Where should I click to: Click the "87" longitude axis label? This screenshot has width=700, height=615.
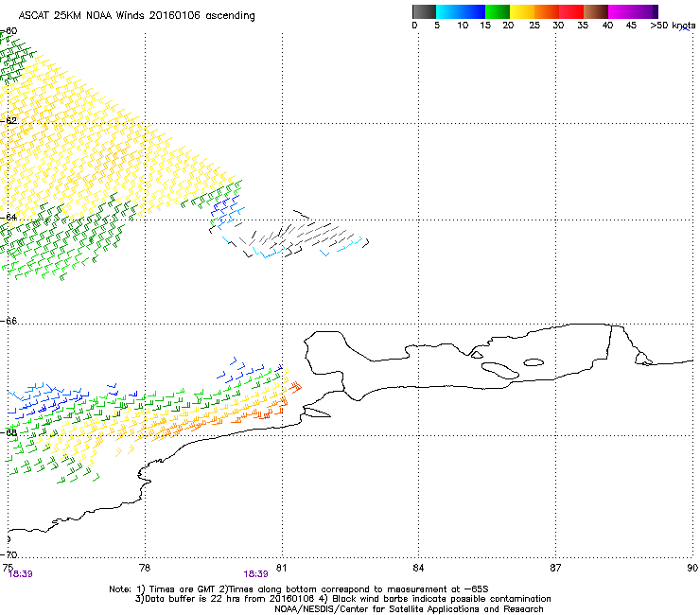tap(555, 568)
